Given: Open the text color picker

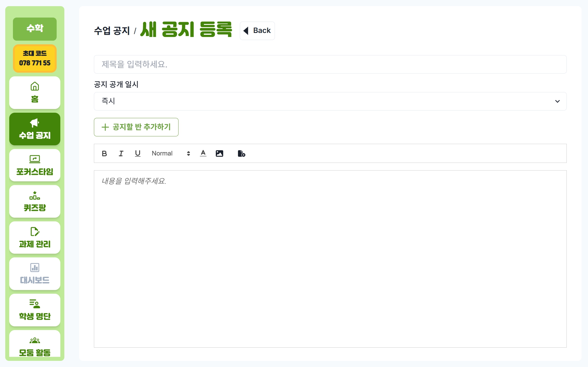Looking at the screenshot, I should coord(203,153).
